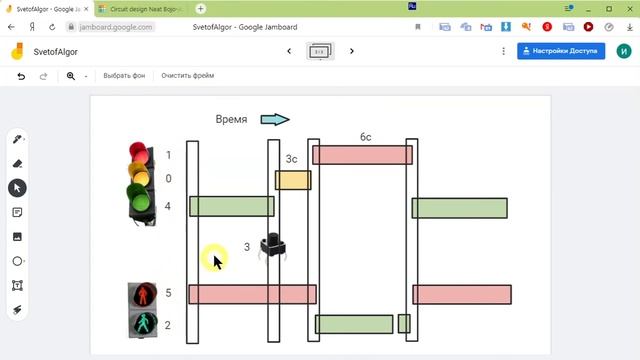Insert an image via image tool
This screenshot has width=640, height=360.
click(x=17, y=237)
